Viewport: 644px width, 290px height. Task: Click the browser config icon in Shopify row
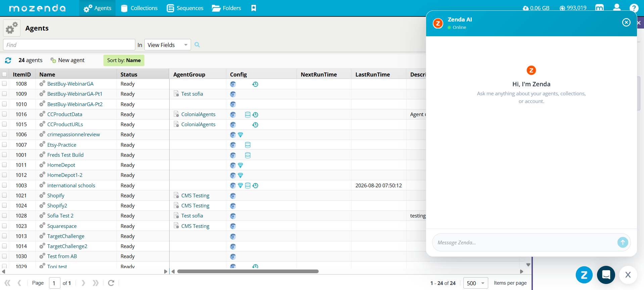click(233, 196)
